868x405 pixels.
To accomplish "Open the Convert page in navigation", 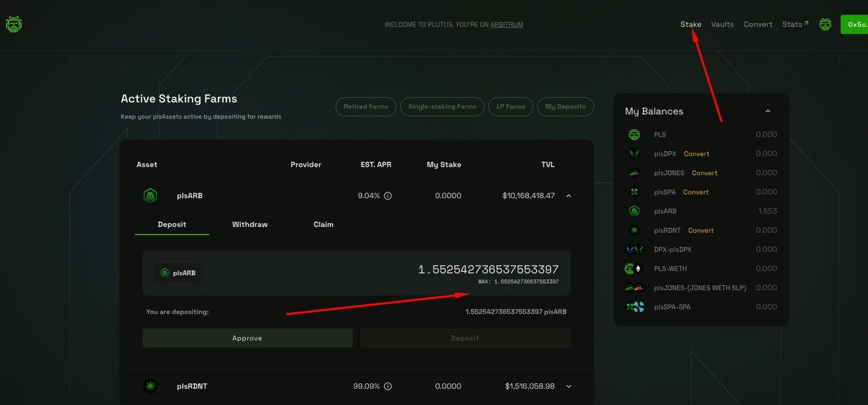I will [x=758, y=25].
